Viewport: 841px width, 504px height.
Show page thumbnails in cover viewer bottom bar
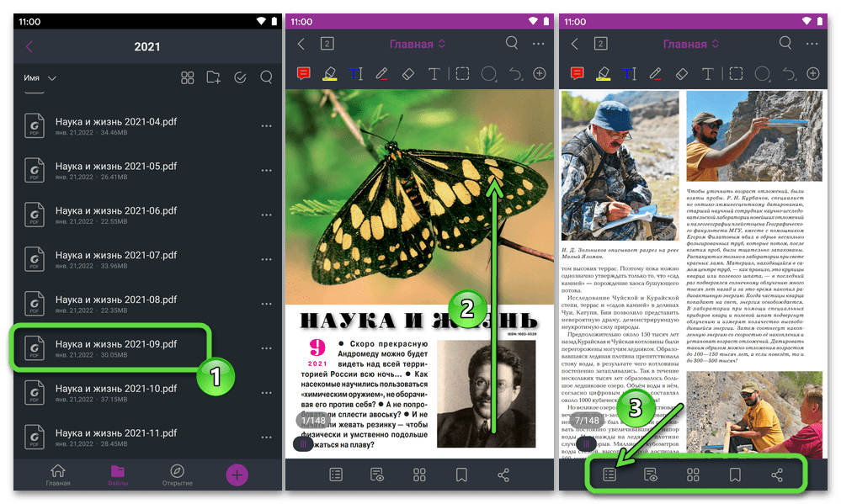(x=419, y=475)
